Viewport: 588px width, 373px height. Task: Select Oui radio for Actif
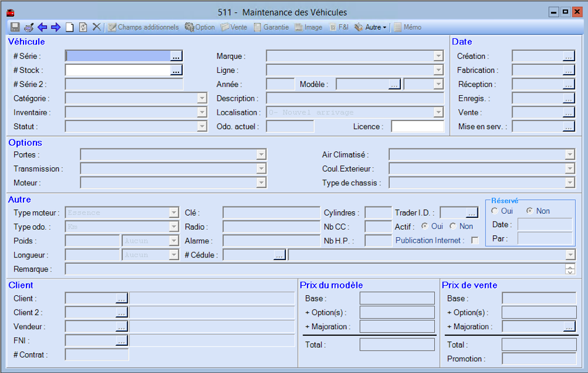424,226
